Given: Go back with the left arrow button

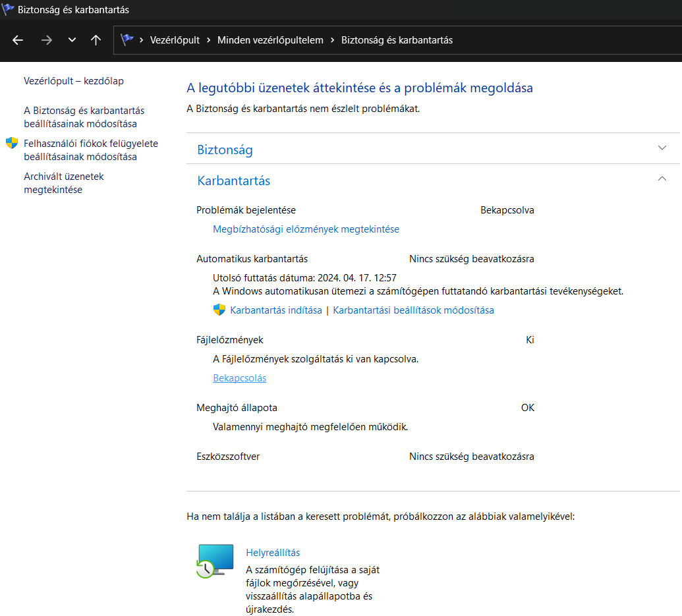Looking at the screenshot, I should point(18,40).
